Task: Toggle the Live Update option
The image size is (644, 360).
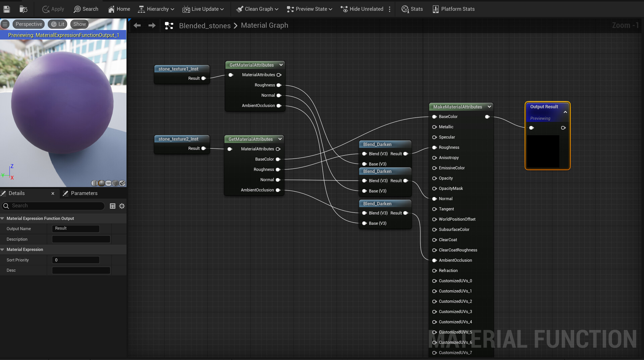Action: click(203, 9)
